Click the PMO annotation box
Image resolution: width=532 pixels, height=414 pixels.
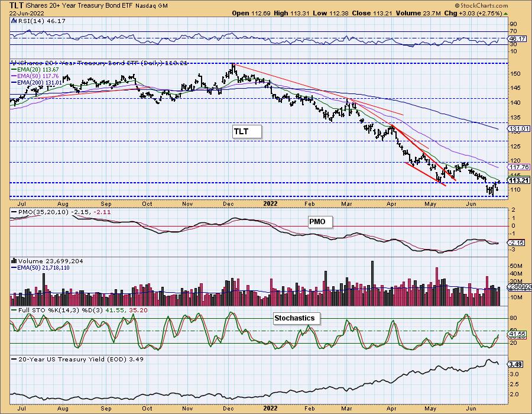click(320, 222)
